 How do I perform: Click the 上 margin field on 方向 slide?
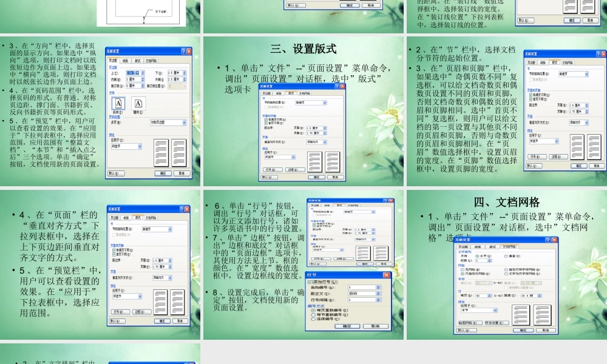click(x=135, y=73)
